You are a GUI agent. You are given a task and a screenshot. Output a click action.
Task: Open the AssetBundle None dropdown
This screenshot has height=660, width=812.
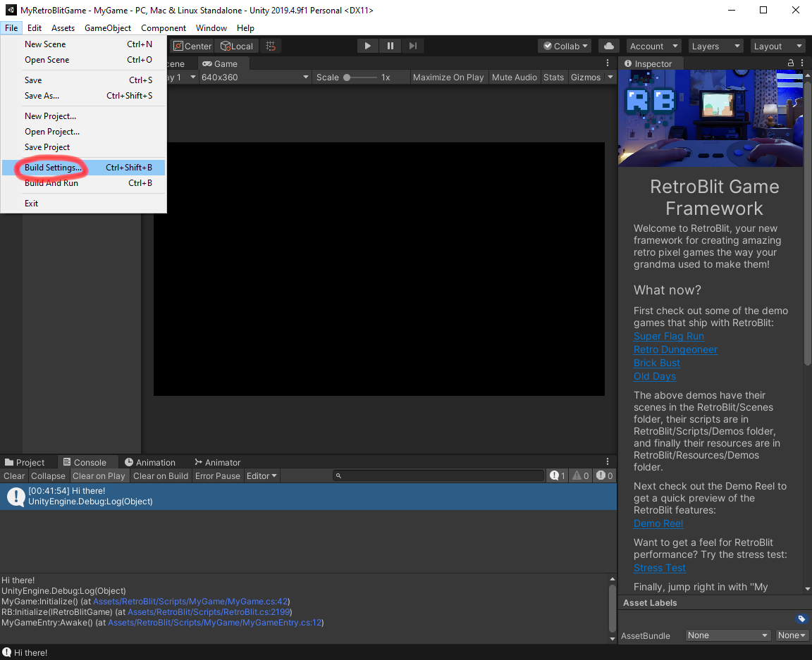click(727, 635)
